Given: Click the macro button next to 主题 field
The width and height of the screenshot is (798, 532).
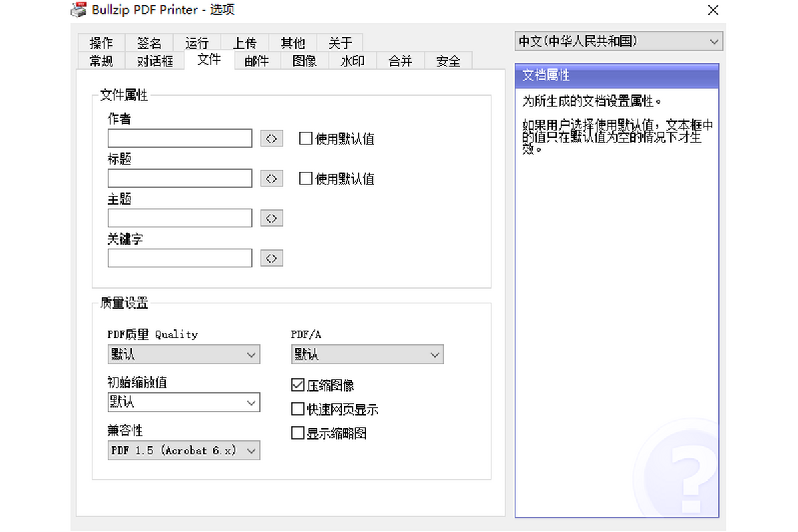Looking at the screenshot, I should coord(271,218).
